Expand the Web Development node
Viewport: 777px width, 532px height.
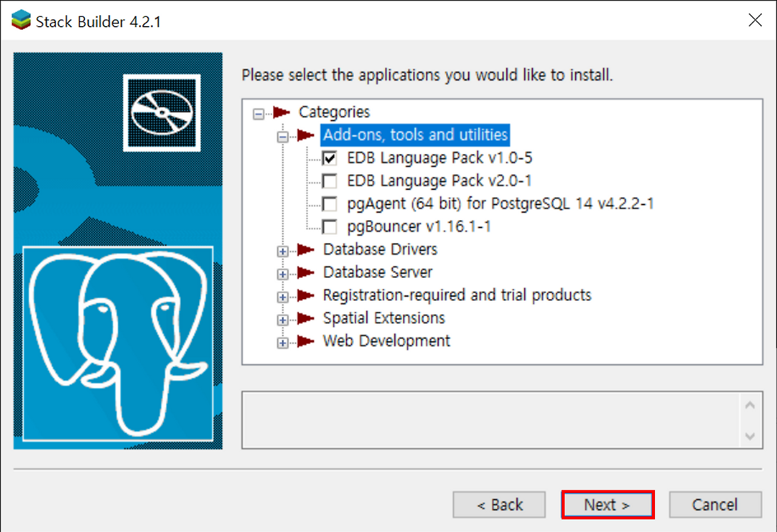282,343
